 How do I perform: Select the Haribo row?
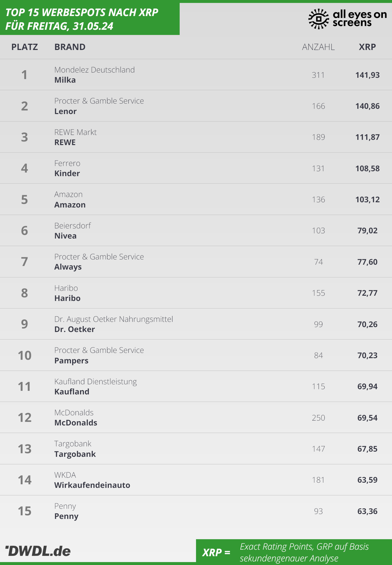click(196, 293)
